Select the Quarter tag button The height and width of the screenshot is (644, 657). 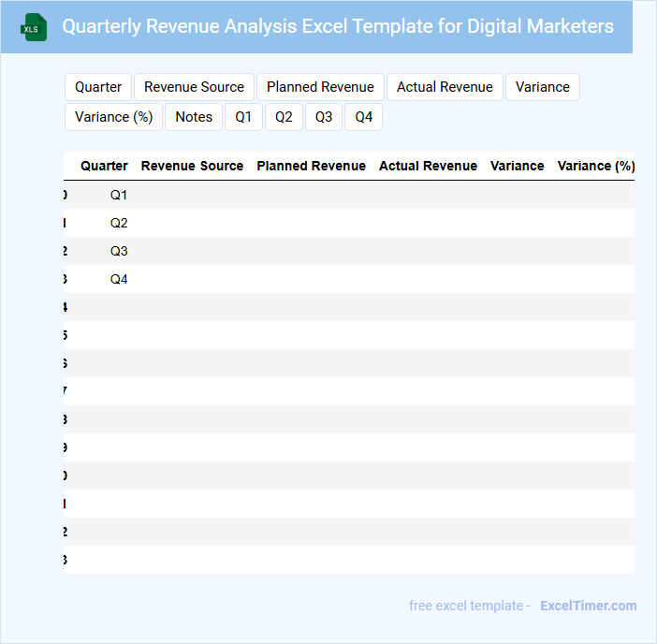pos(98,87)
